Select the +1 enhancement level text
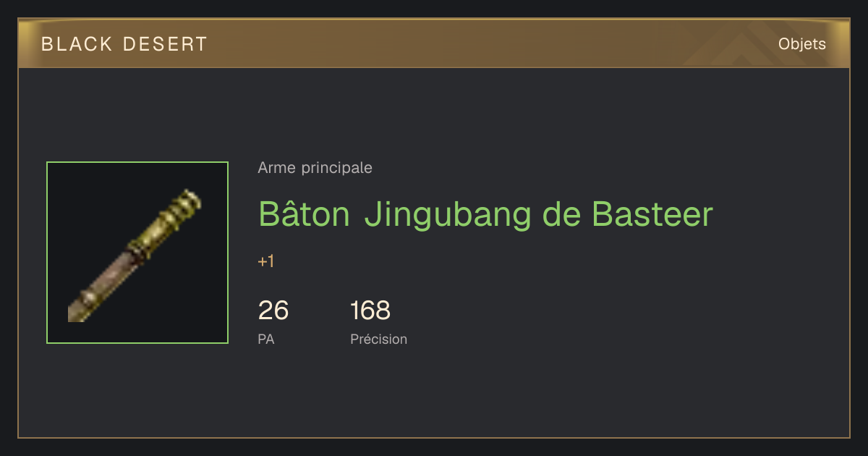The width and height of the screenshot is (868, 456). coord(266,261)
